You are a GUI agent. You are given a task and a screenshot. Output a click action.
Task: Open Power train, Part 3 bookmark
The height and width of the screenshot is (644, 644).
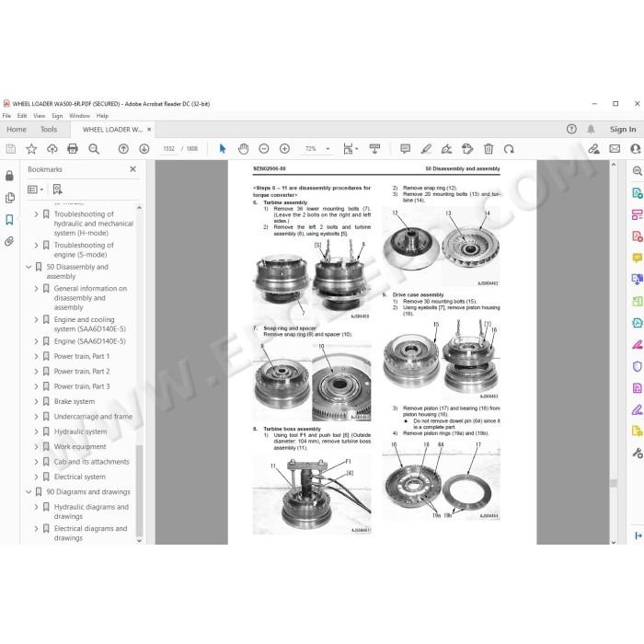pos(82,386)
